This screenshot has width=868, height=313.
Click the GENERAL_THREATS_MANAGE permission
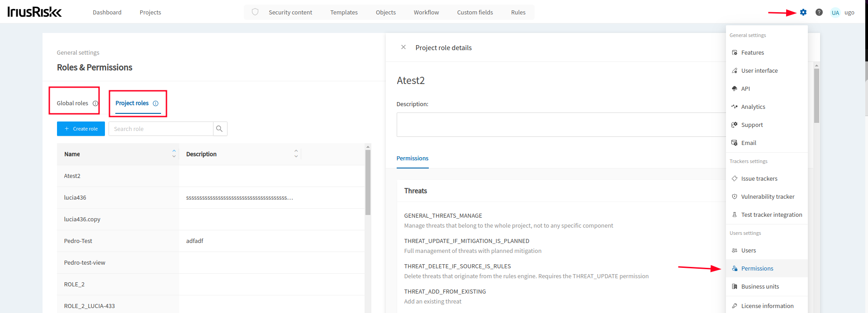[443, 216]
